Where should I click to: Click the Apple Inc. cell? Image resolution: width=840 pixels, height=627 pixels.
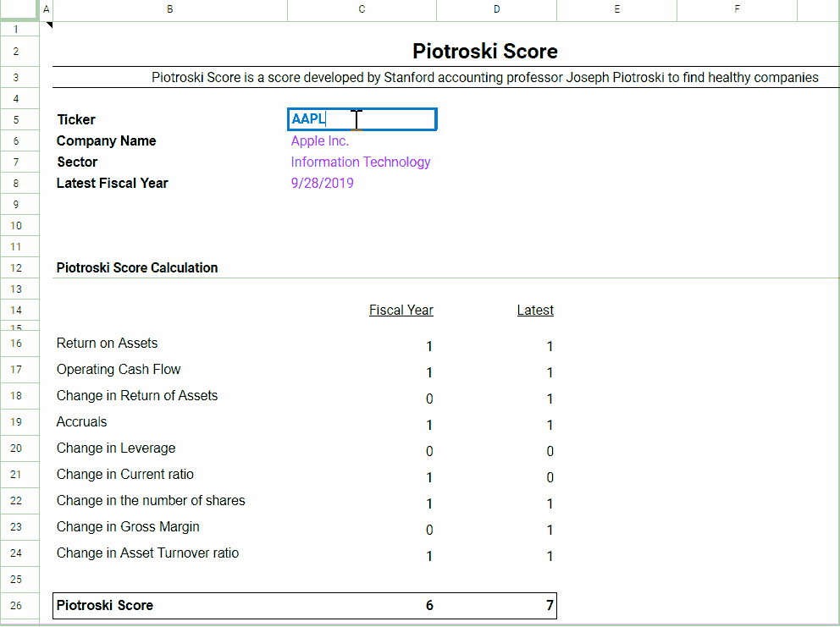point(320,140)
